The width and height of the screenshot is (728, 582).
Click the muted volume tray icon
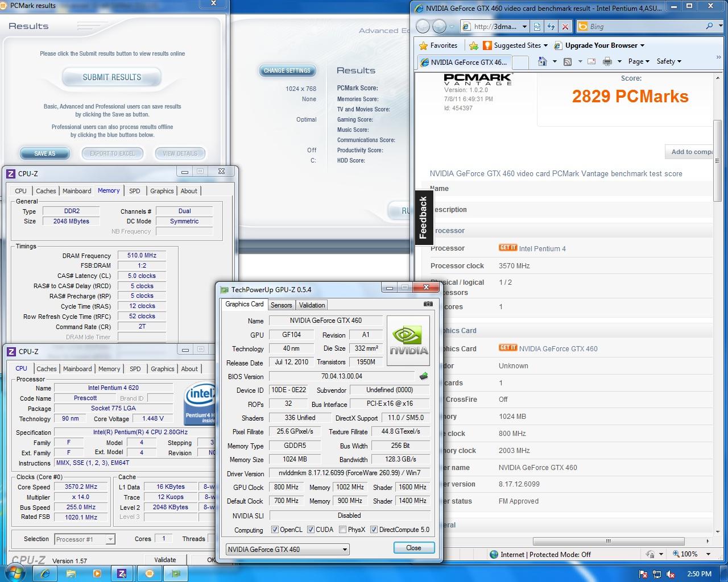pyautogui.click(x=671, y=574)
